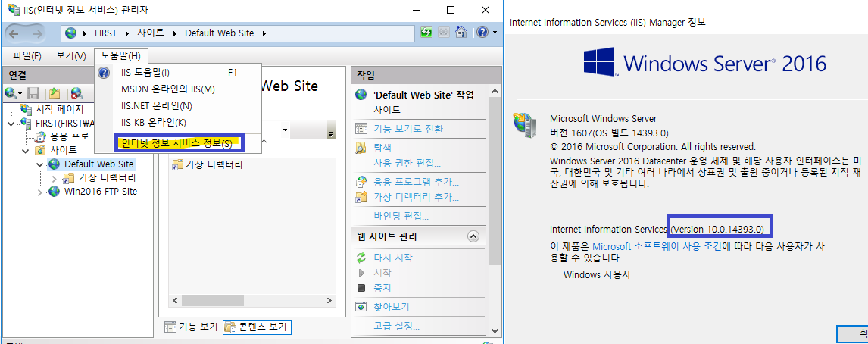Click the black stop square icon

[361, 287]
